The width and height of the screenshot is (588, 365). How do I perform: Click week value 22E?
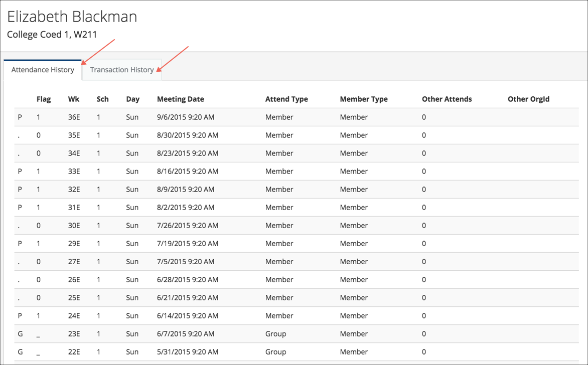point(74,351)
